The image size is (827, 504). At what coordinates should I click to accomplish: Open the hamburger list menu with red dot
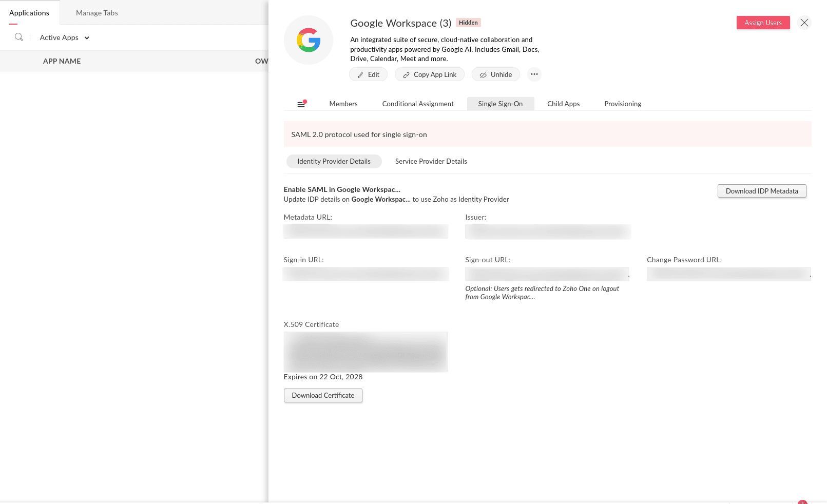(301, 104)
